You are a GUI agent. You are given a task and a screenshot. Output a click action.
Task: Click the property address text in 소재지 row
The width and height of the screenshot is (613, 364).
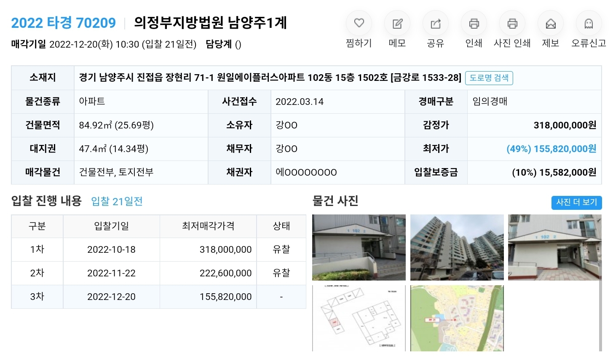(270, 78)
